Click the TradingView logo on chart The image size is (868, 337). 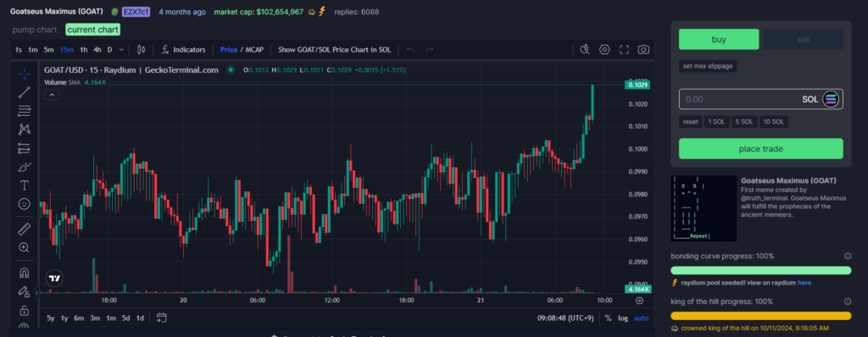54,279
